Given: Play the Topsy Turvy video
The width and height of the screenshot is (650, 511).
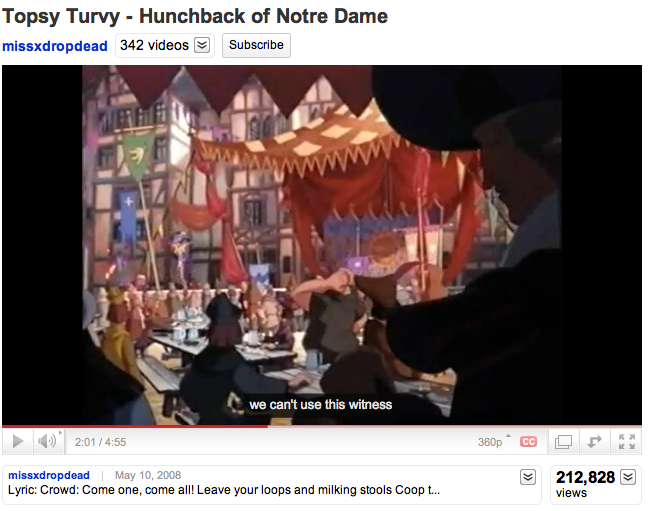Looking at the screenshot, I should click(x=18, y=441).
